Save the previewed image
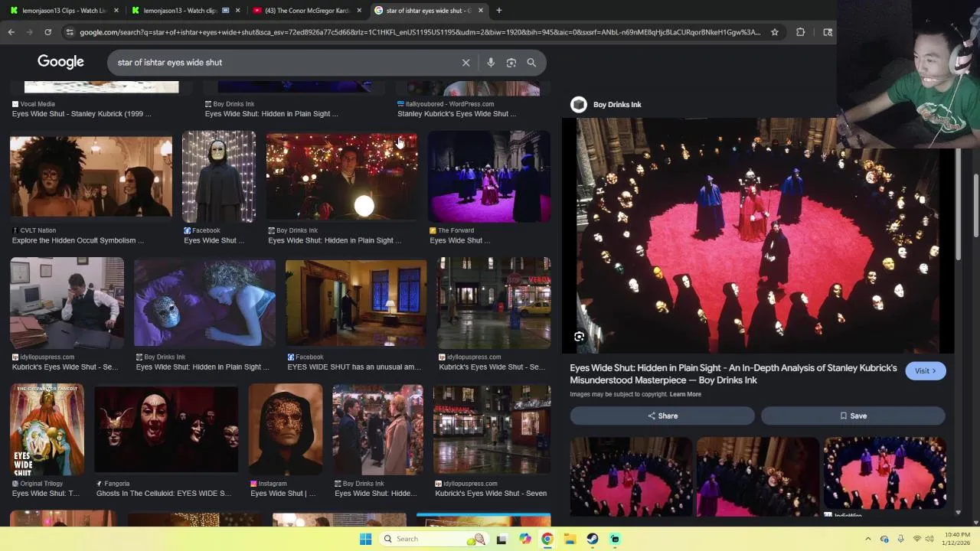The height and width of the screenshot is (551, 980). [853, 416]
